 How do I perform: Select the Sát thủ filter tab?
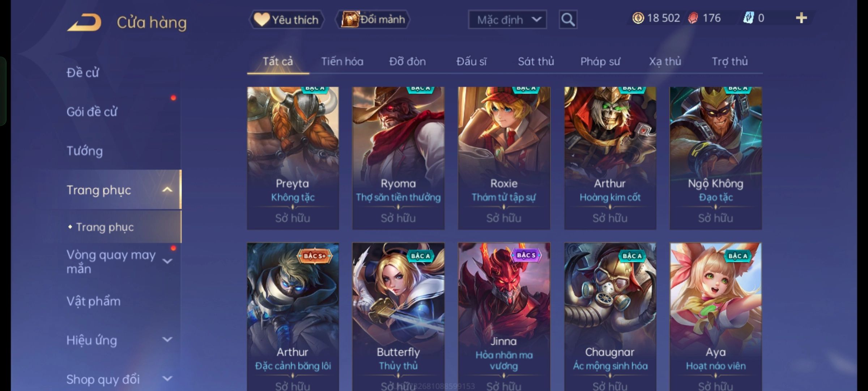tap(536, 62)
